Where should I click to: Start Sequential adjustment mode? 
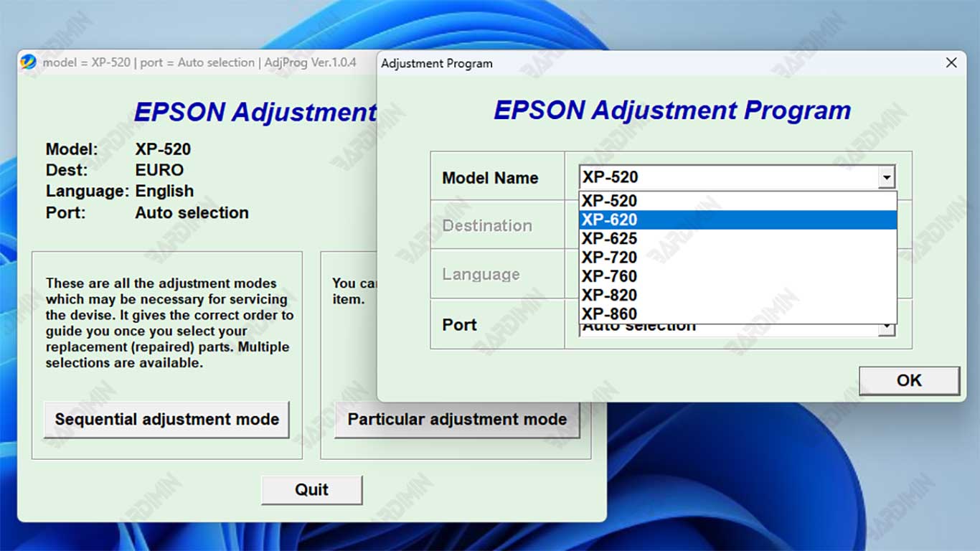(x=166, y=420)
